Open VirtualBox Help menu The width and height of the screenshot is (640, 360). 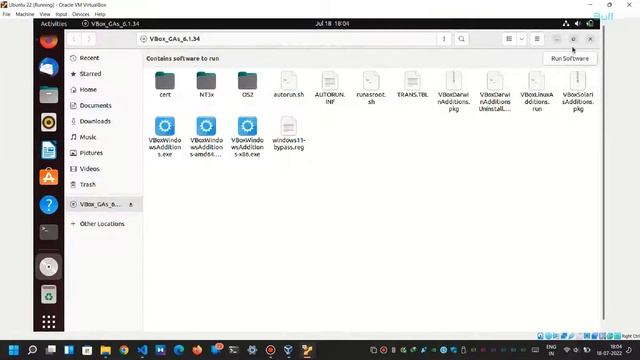click(x=100, y=14)
